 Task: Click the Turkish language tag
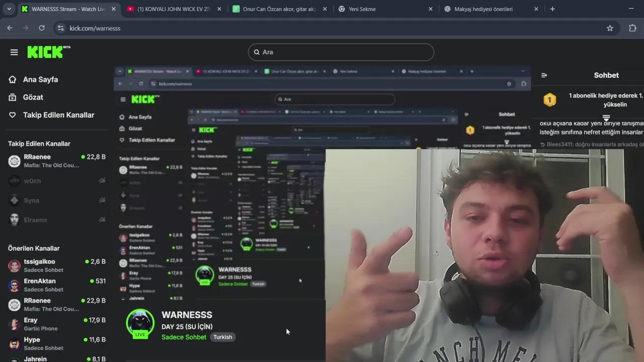pyautogui.click(x=222, y=337)
